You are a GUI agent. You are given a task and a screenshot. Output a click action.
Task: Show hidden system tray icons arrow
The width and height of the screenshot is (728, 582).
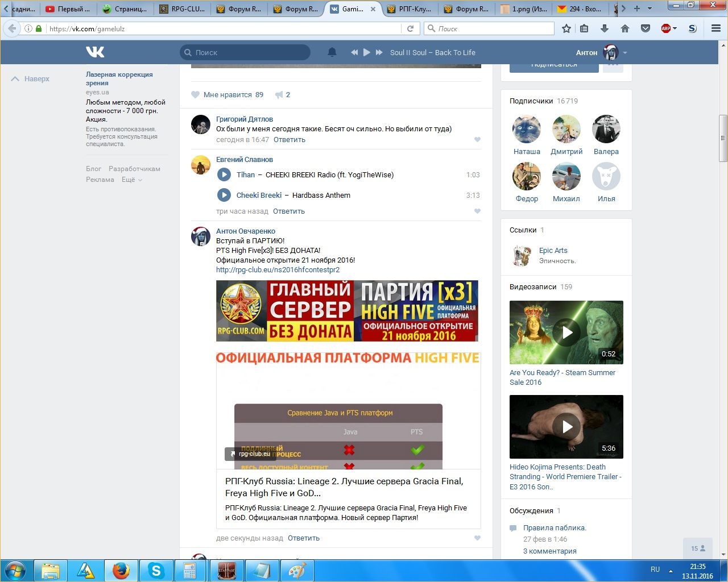(x=671, y=571)
